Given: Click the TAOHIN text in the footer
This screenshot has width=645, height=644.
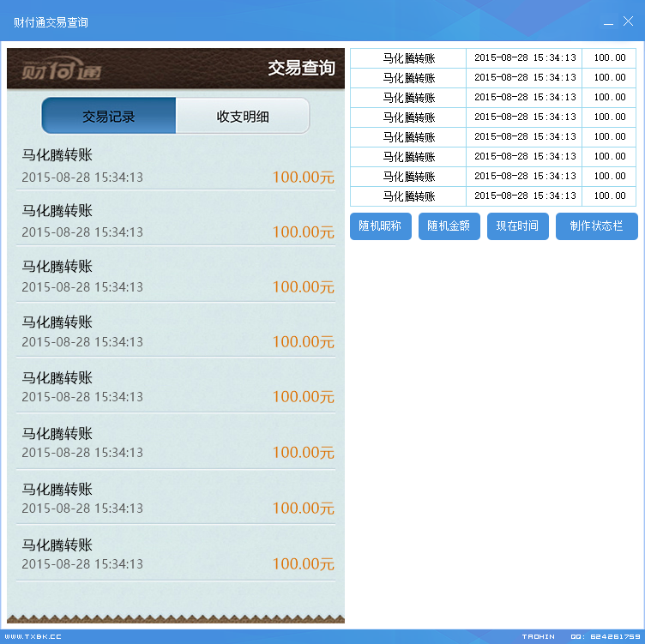Looking at the screenshot, I should coord(538,636).
